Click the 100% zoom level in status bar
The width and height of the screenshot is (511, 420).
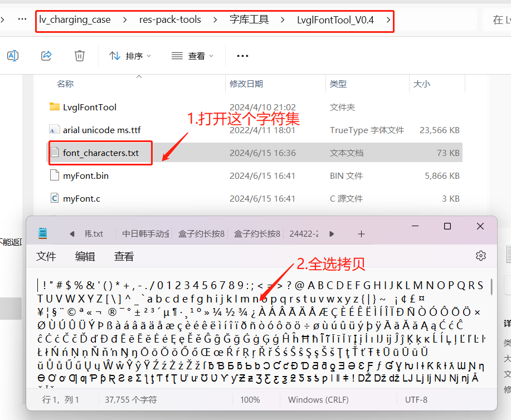pyautogui.click(x=250, y=400)
